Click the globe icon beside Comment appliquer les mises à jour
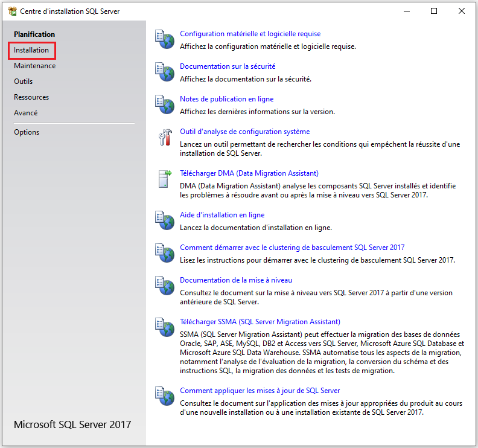This screenshot has height=448, width=478. point(165,396)
